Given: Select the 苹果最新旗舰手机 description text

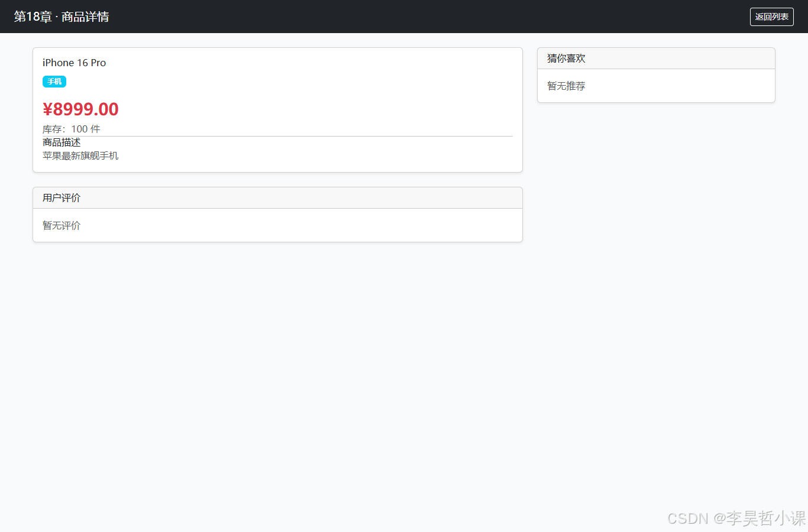Looking at the screenshot, I should click(x=80, y=155).
